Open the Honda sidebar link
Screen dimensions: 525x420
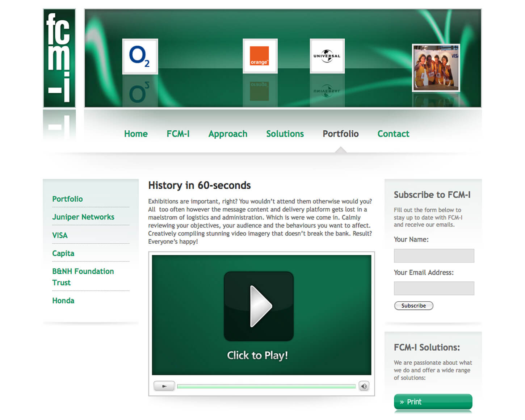[x=63, y=301]
